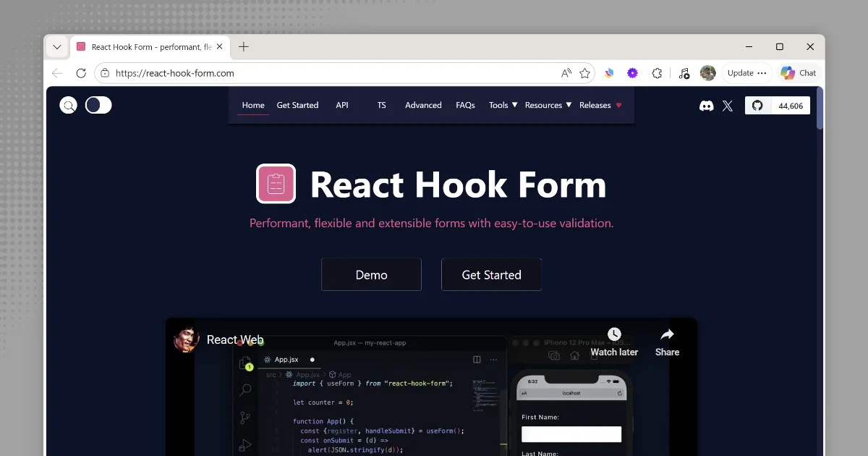Screen dimensions: 868x456
Task: Open the GitHub repository via star counter
Action: point(778,106)
